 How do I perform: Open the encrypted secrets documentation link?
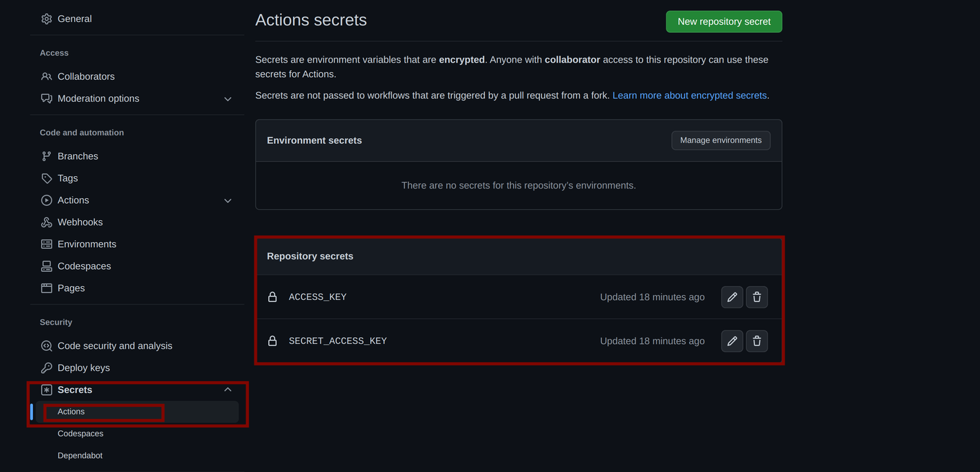[x=690, y=95]
